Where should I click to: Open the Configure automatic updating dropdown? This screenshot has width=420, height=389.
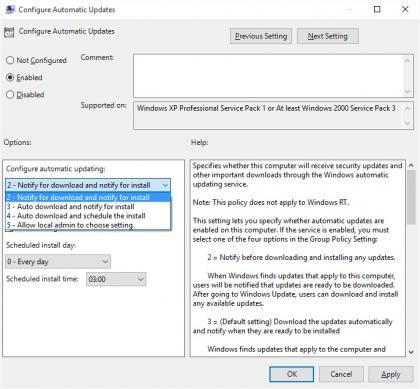88,185
